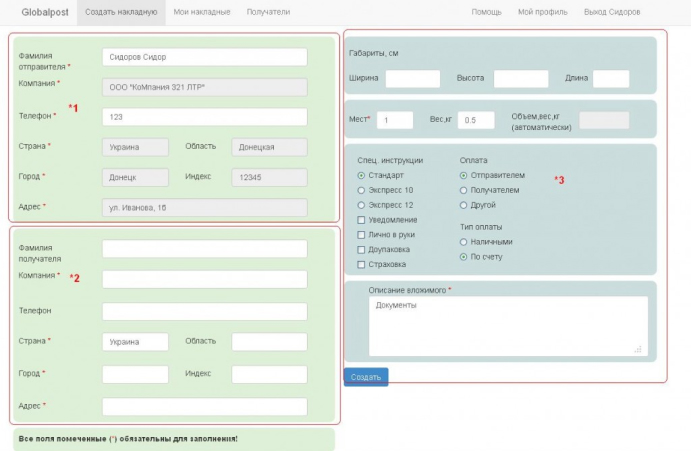Switch to Мои накладные tab
The image size is (691, 451).
pos(201,12)
